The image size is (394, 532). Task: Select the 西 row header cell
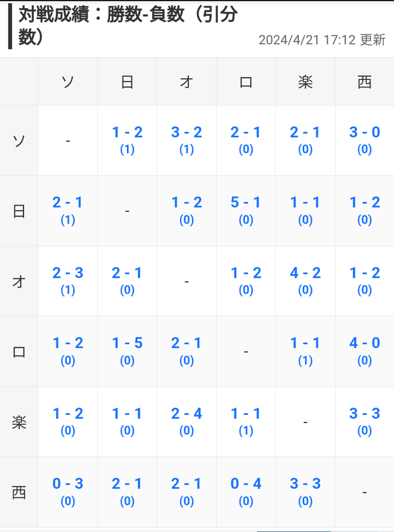pos(19,493)
